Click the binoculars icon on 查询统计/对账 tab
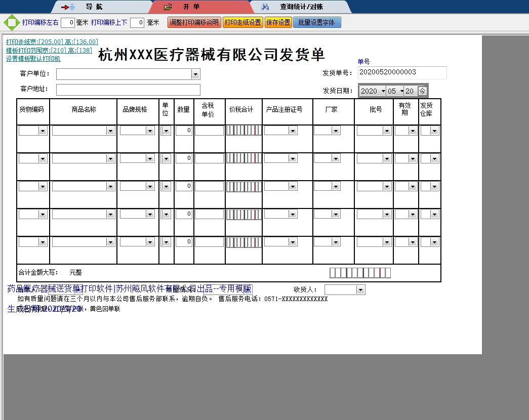 point(265,7)
